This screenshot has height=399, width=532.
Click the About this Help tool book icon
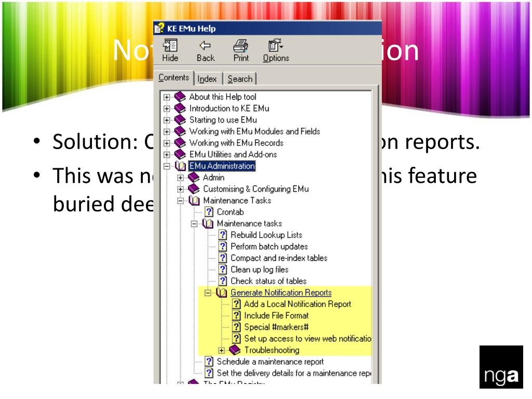(x=180, y=97)
